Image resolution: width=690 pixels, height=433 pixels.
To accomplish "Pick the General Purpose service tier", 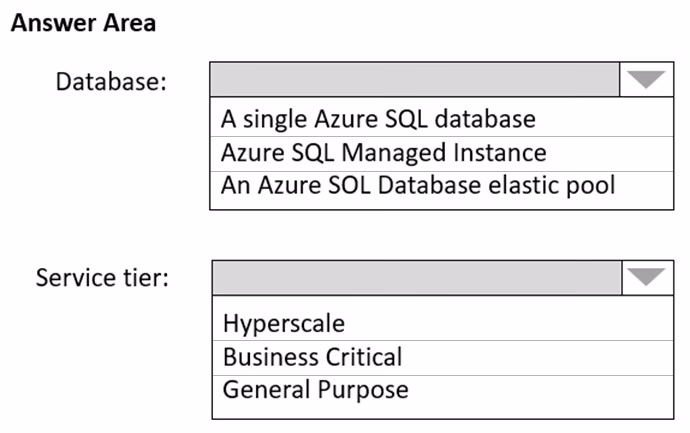I will coord(443,390).
